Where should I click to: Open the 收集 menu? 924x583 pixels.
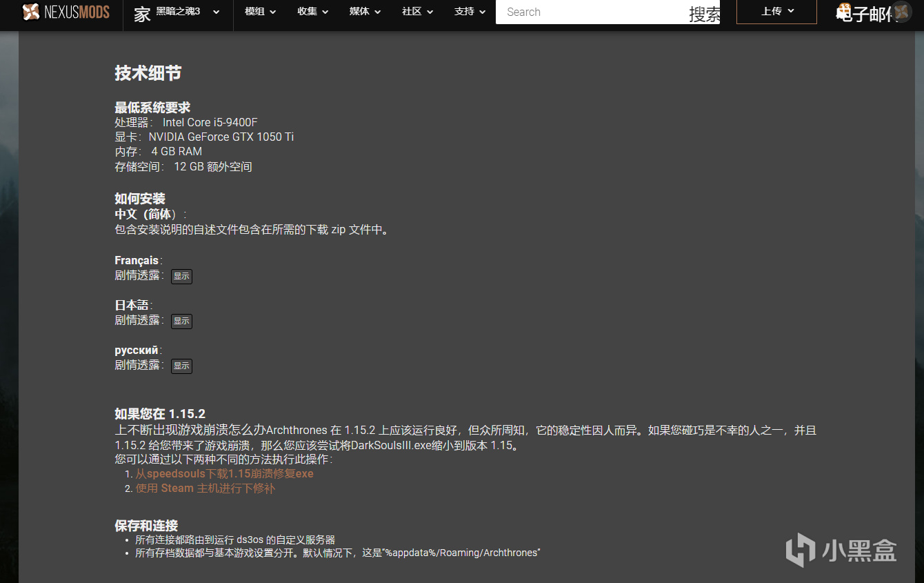(x=312, y=12)
